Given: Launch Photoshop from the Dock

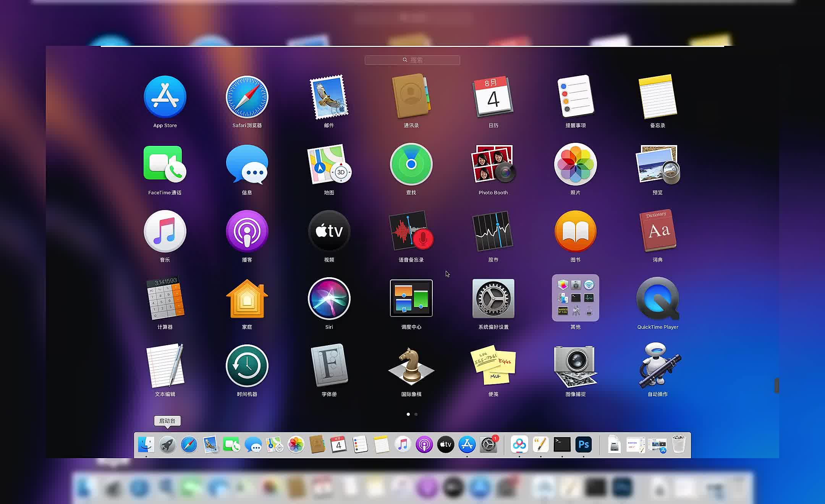Looking at the screenshot, I should [583, 444].
